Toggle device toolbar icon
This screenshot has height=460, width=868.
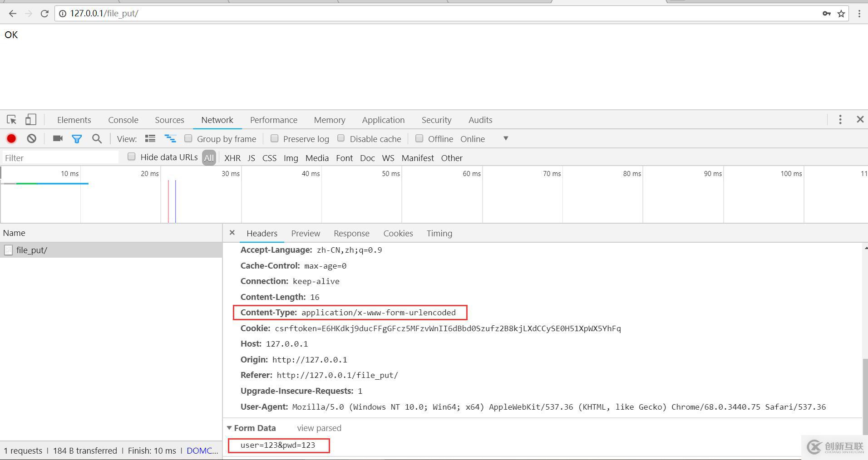(30, 120)
